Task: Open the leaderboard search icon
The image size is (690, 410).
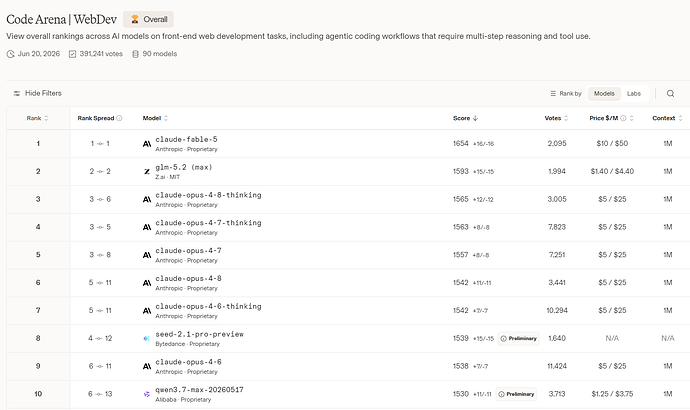Action: tap(670, 93)
